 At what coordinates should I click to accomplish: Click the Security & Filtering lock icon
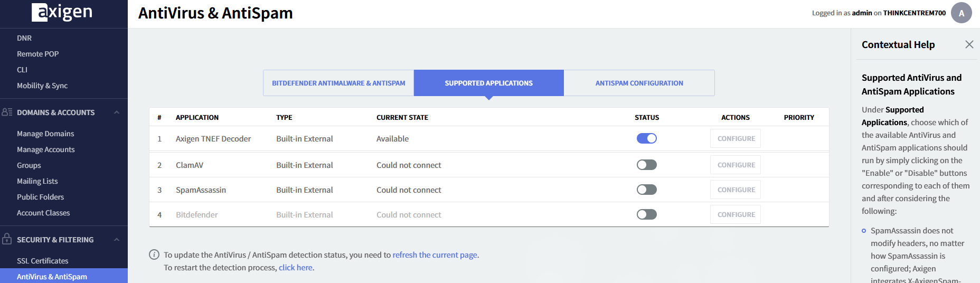tap(7, 239)
